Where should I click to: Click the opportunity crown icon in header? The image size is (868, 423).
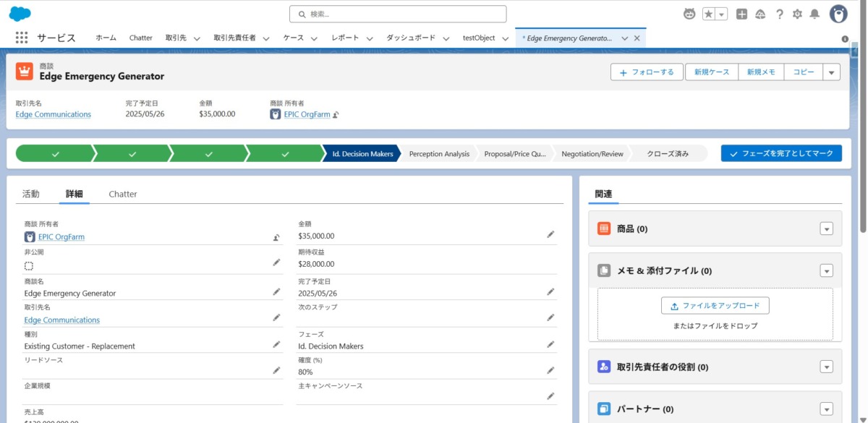tap(25, 71)
